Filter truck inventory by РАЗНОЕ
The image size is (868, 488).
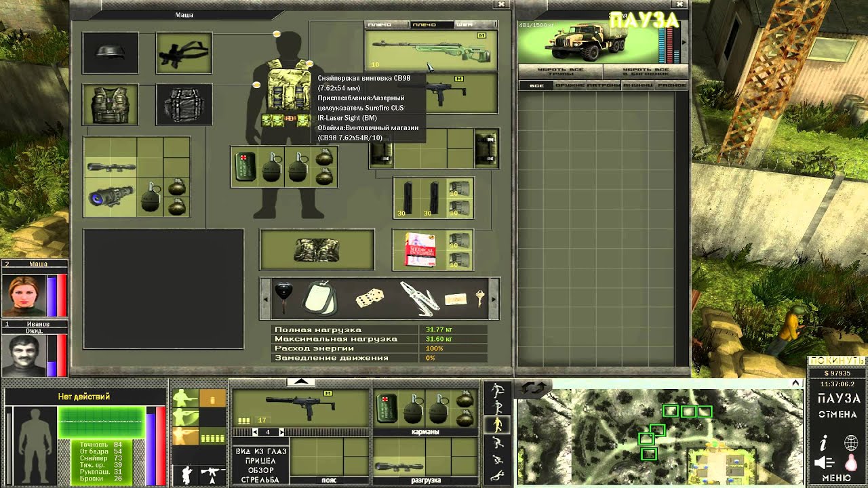(x=671, y=85)
